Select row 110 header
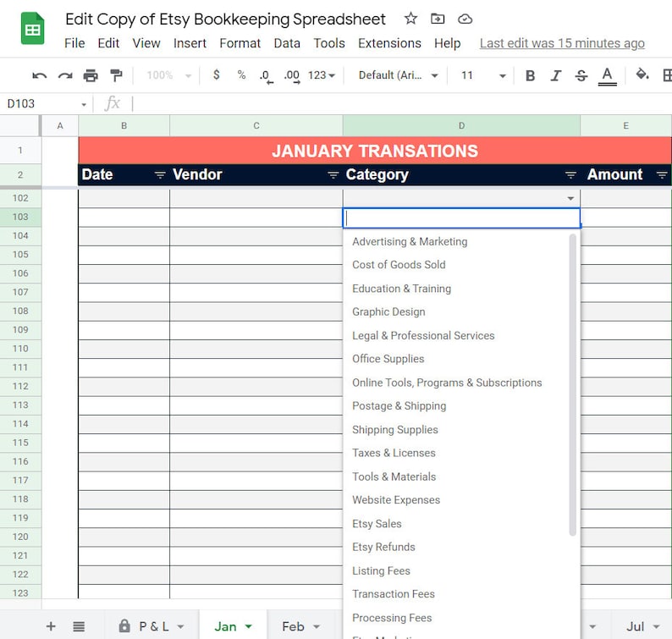 point(20,349)
